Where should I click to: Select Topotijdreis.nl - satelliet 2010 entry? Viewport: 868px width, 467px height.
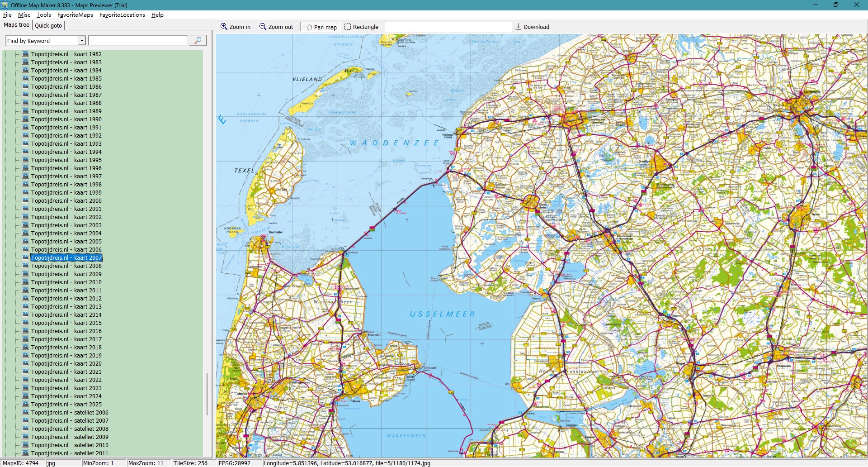pos(70,445)
